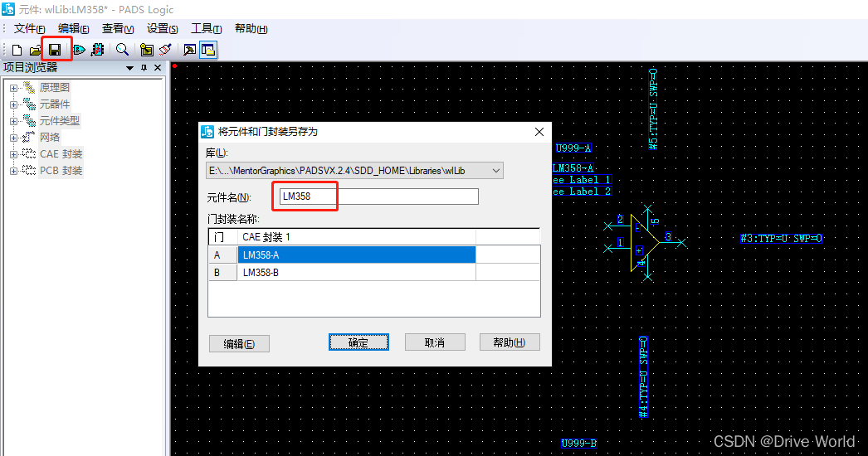The height and width of the screenshot is (456, 868).
Task: Select 元件类型 in the project tree
Action: (x=59, y=121)
